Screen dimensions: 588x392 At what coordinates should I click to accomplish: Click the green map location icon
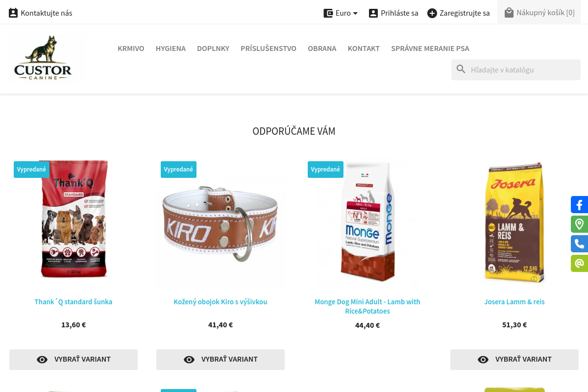[x=579, y=224]
